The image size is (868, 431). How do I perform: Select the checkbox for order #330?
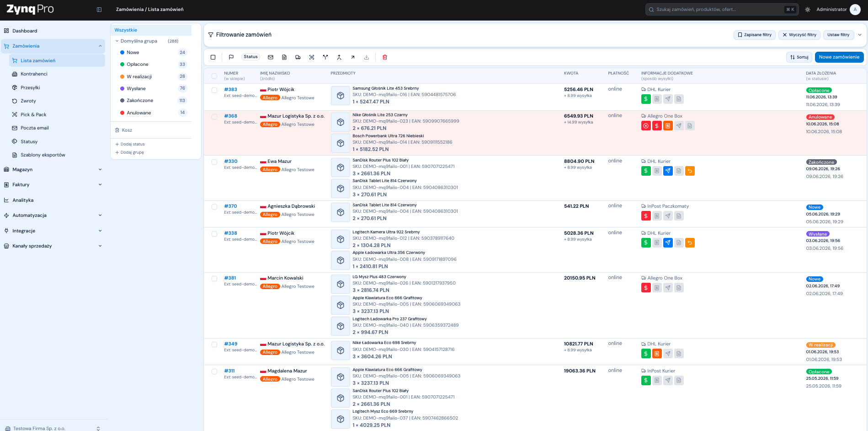214,162
